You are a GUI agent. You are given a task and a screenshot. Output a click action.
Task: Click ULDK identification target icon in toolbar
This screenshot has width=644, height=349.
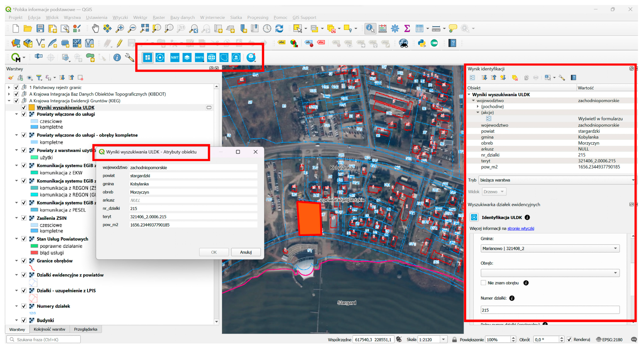[160, 58]
